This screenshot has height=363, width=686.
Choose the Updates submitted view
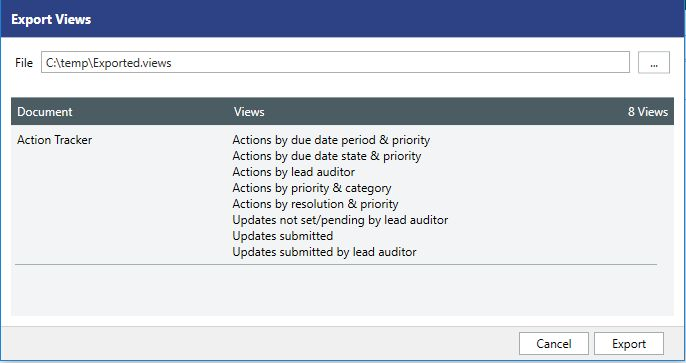[x=283, y=236]
